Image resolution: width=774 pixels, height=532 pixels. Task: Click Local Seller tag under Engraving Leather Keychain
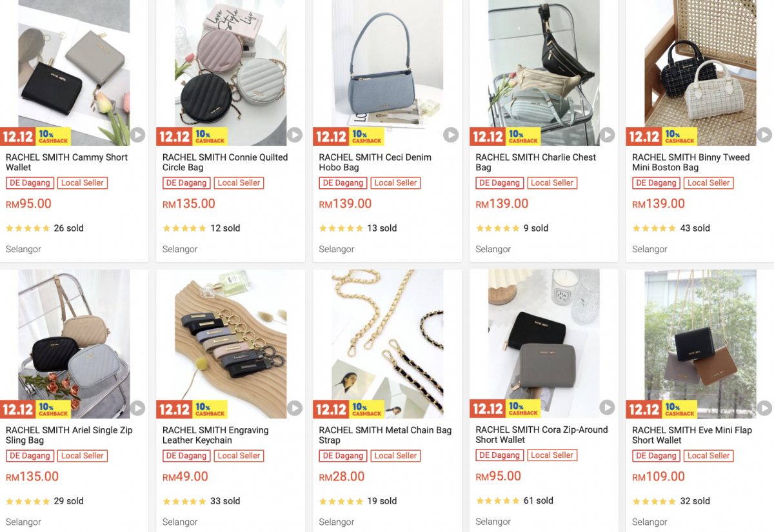239,456
